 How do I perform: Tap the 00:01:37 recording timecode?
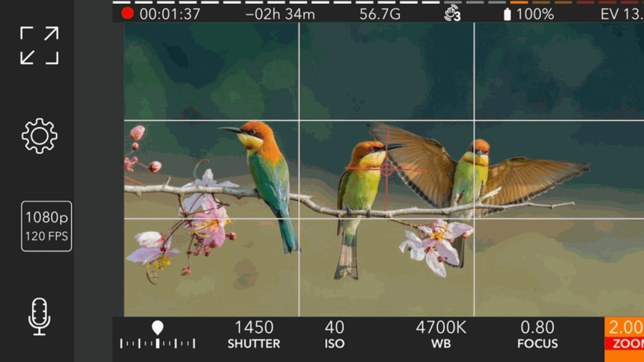tap(170, 14)
